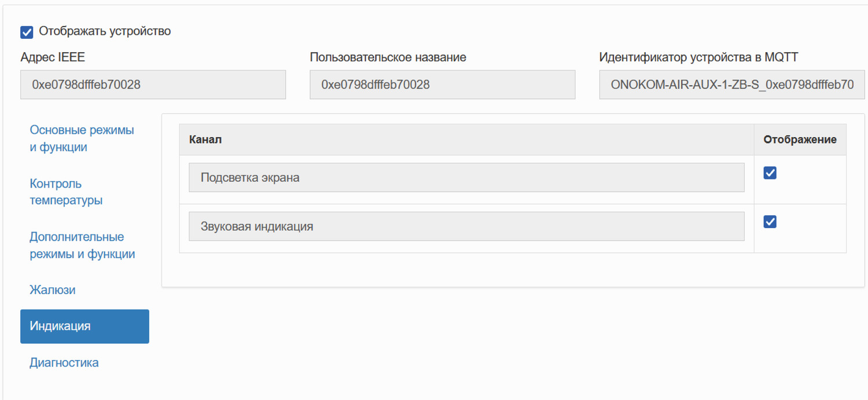868x400 pixels.
Task: Open the "Жалюзи" settings section
Action: pyautogui.click(x=52, y=289)
